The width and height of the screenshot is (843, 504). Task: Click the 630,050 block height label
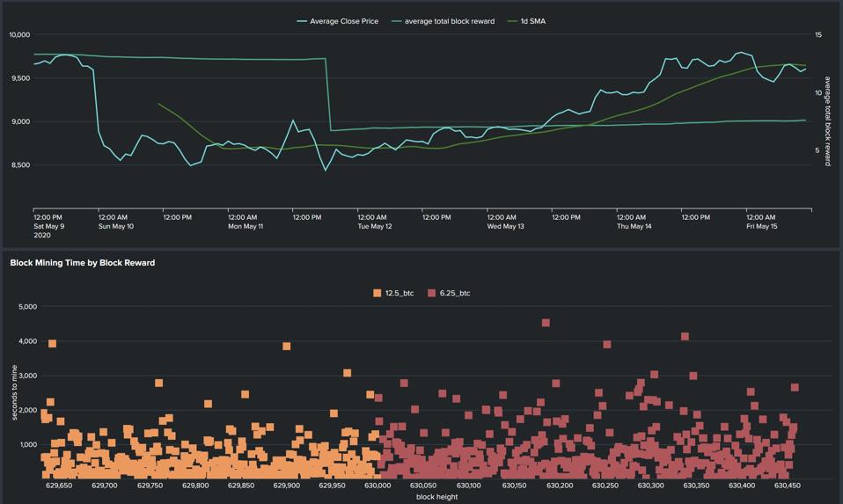pyautogui.click(x=423, y=486)
